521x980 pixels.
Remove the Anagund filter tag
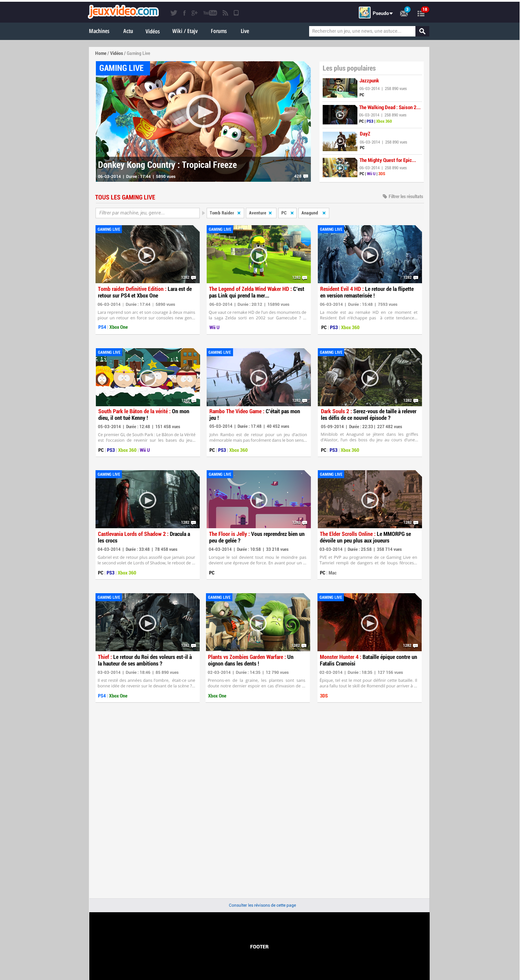[324, 213]
